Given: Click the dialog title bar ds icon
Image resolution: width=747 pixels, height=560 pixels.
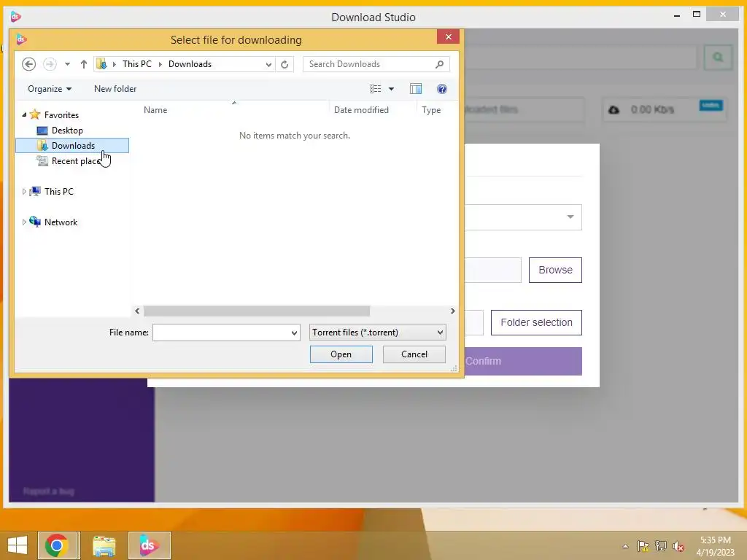Looking at the screenshot, I should 21,39.
